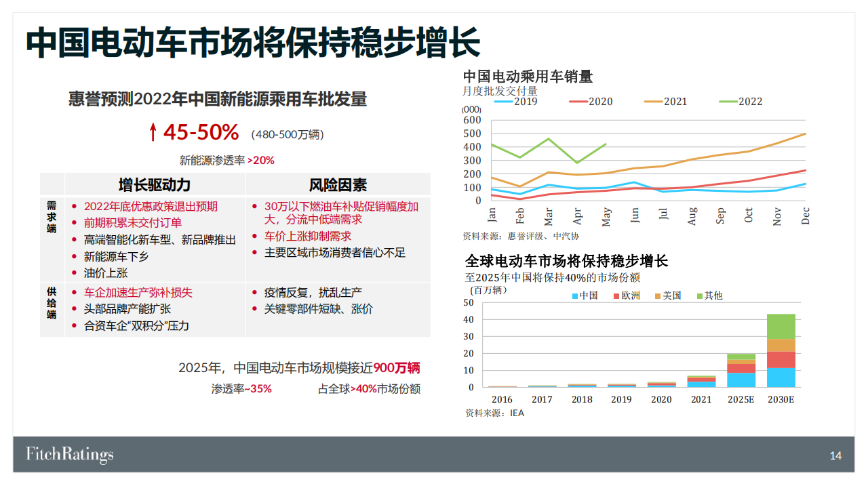Screen dimensions: 868x488
Task: Click the 600 y-axis value
Action: pyautogui.click(x=472, y=120)
